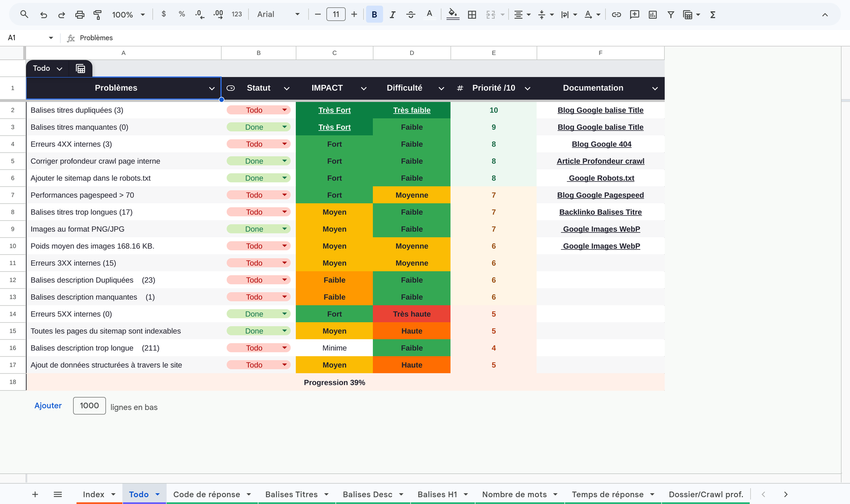Open Blog Google 404 link
The image size is (850, 504).
[601, 144]
